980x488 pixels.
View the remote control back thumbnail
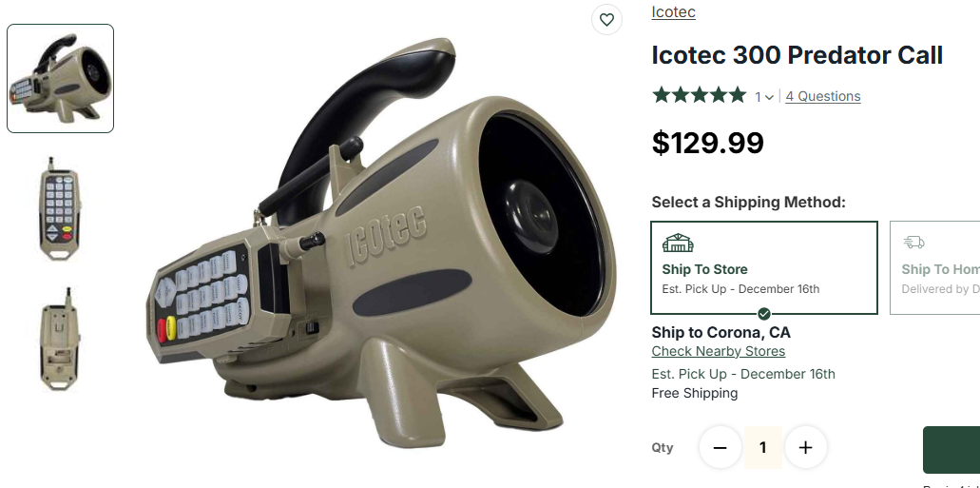tap(61, 339)
